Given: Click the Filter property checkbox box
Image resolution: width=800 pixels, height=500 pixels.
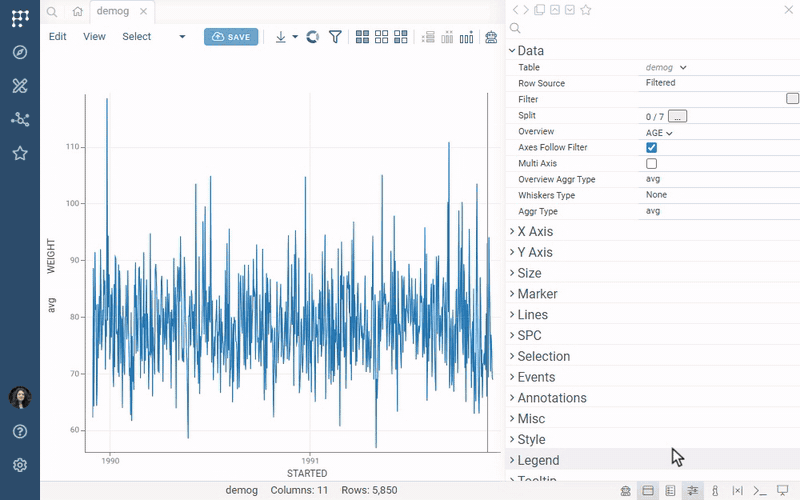Looking at the screenshot, I should click(x=792, y=98).
